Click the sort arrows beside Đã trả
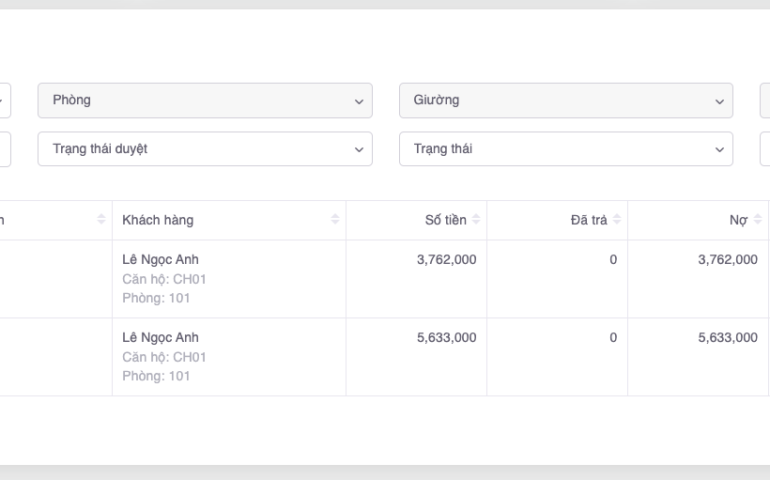 pos(617,220)
